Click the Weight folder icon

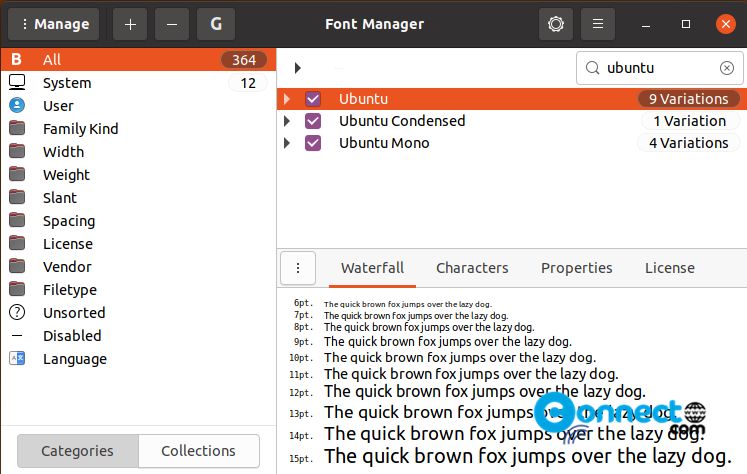17,174
